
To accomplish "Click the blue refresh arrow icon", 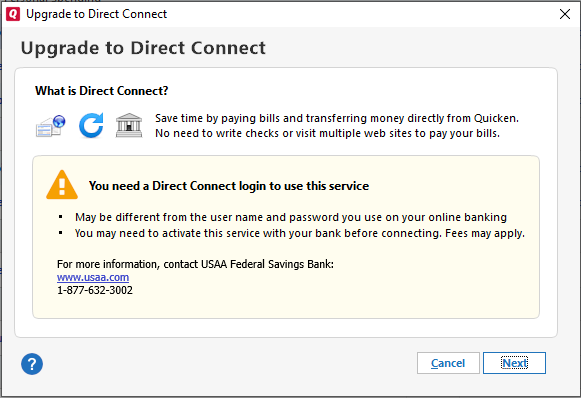I will (x=91, y=125).
